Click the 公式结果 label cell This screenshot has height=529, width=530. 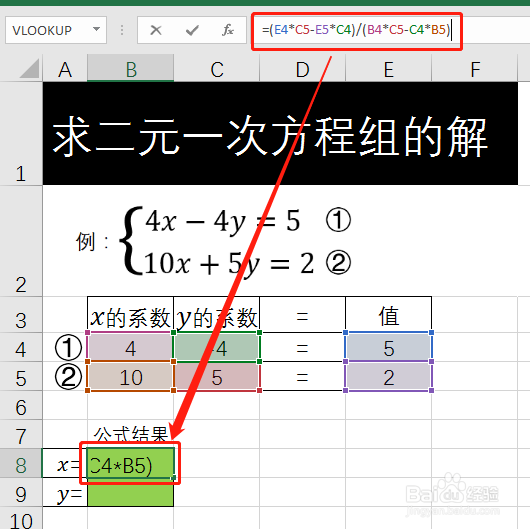130,434
